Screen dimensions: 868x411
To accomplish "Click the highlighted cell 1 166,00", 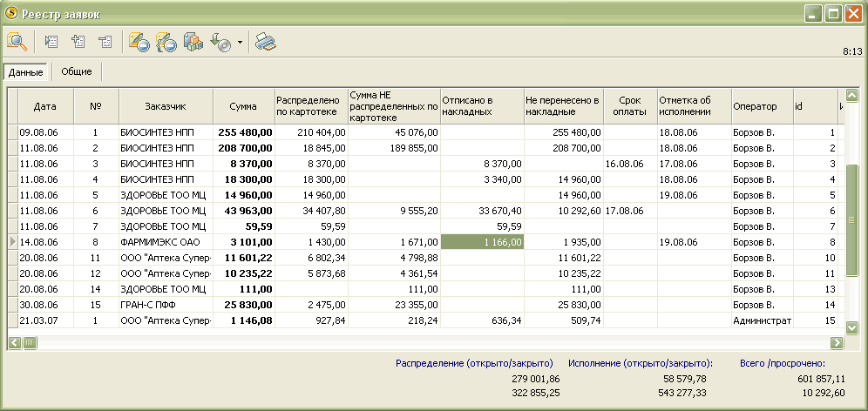I will point(482,242).
